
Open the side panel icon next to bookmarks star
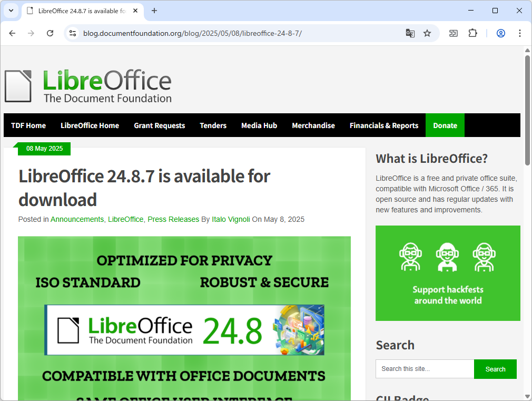453,33
